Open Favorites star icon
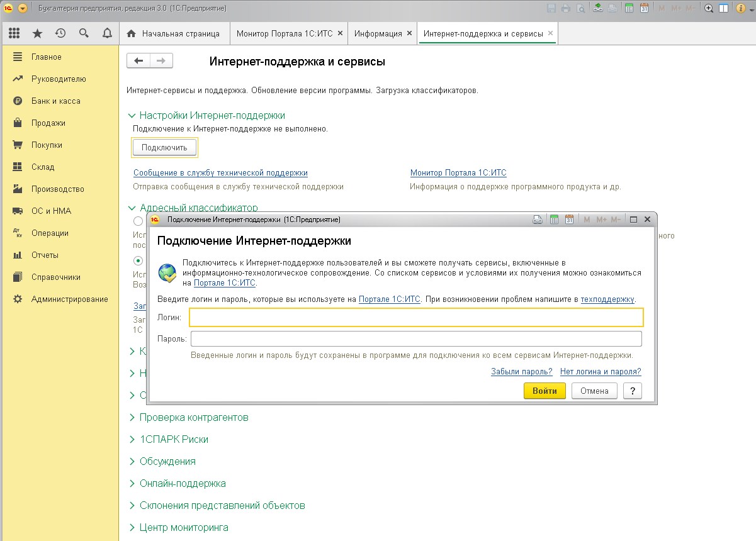 (x=37, y=33)
